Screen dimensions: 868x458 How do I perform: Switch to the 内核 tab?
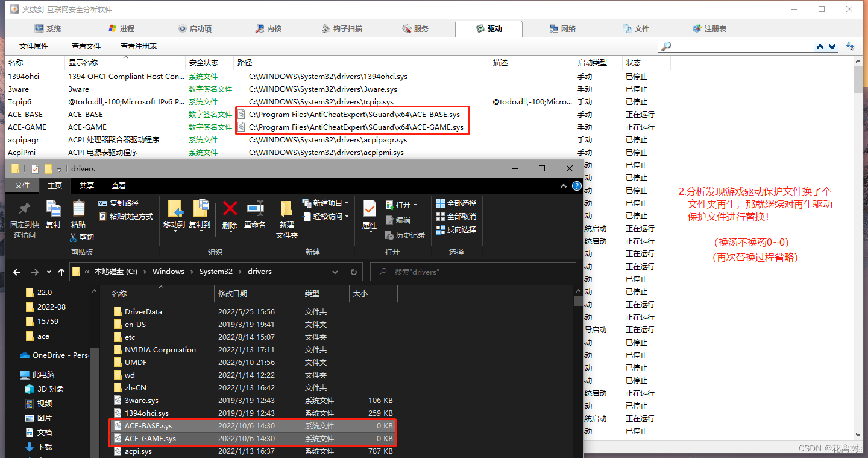(x=268, y=28)
